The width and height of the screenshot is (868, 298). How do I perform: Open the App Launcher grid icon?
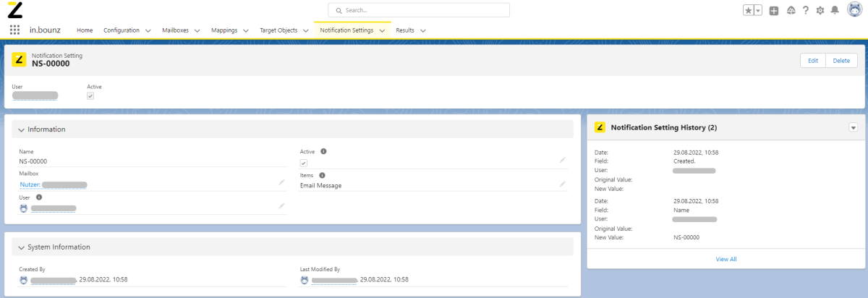coord(14,30)
